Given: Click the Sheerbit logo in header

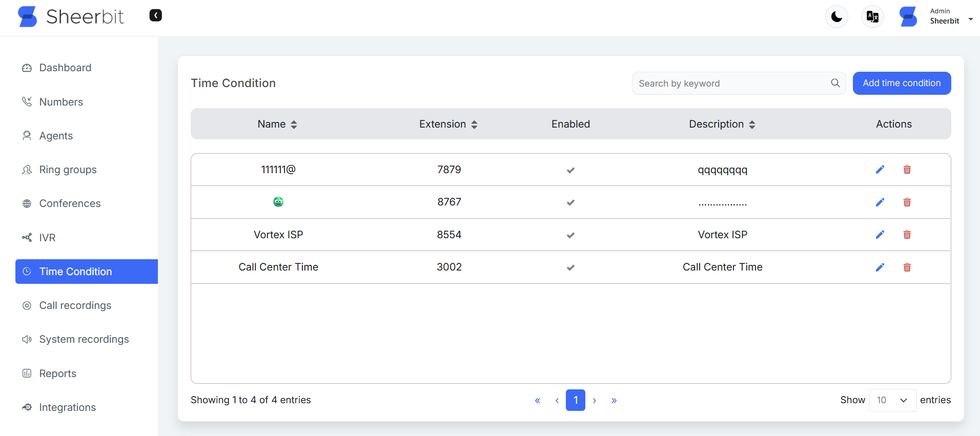Looking at the screenshot, I should point(71,17).
